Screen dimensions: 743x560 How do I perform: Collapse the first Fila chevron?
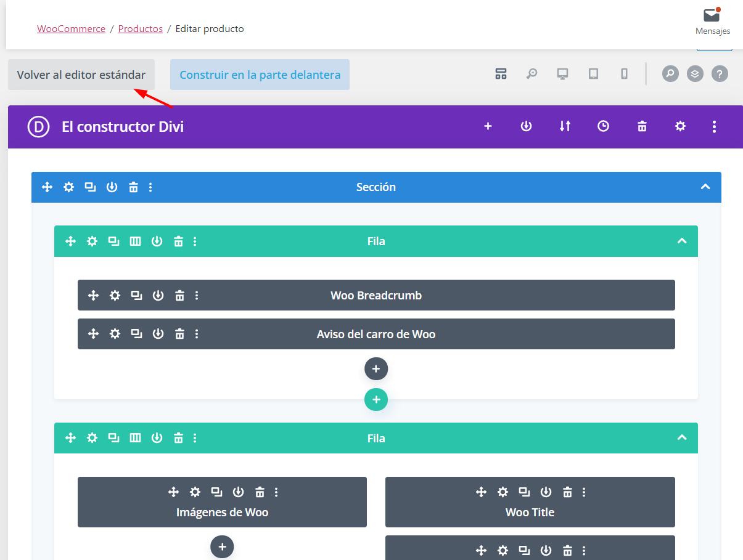tap(682, 241)
